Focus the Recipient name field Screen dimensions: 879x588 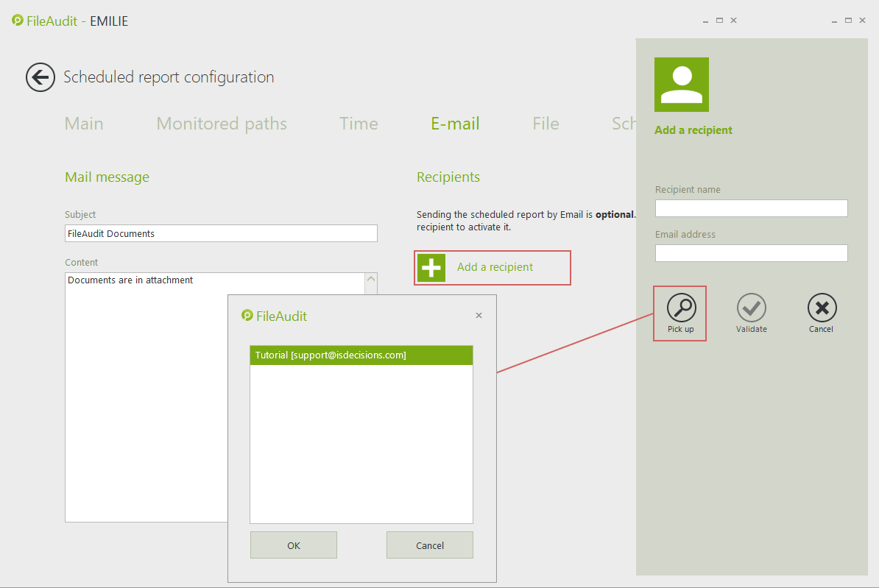[751, 208]
